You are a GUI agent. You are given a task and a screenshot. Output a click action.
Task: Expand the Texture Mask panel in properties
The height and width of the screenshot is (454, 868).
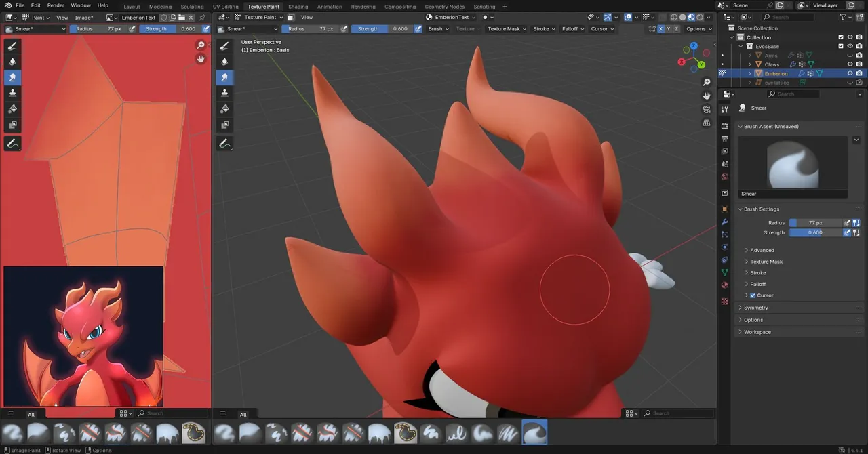766,262
